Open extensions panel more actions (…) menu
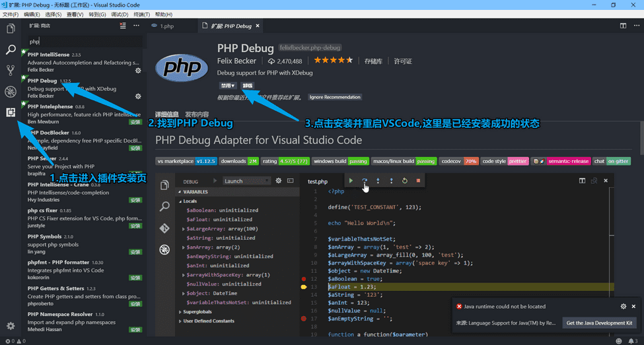Image resolution: width=644 pixels, height=345 pixels. pyautogui.click(x=137, y=26)
